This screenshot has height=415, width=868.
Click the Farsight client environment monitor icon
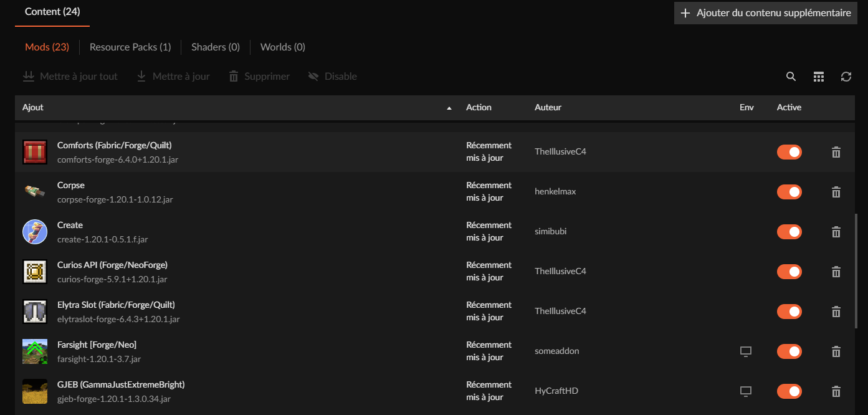click(745, 351)
